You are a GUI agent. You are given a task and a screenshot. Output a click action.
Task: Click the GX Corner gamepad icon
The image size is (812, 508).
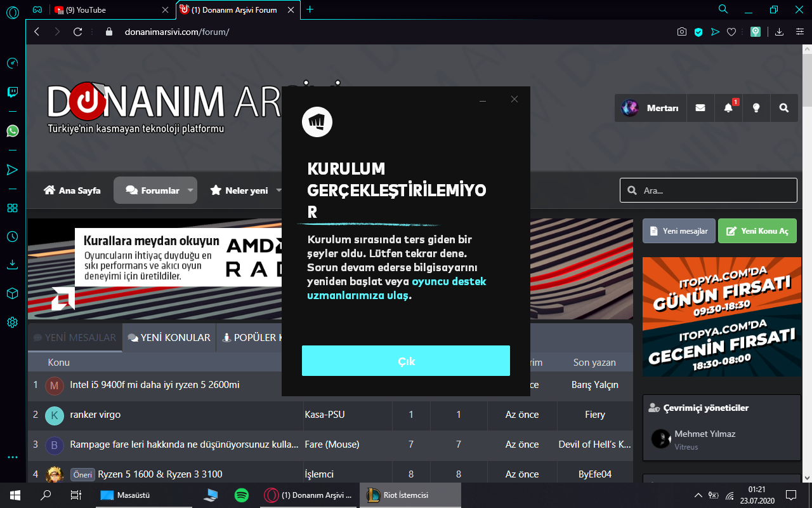tap(37, 10)
